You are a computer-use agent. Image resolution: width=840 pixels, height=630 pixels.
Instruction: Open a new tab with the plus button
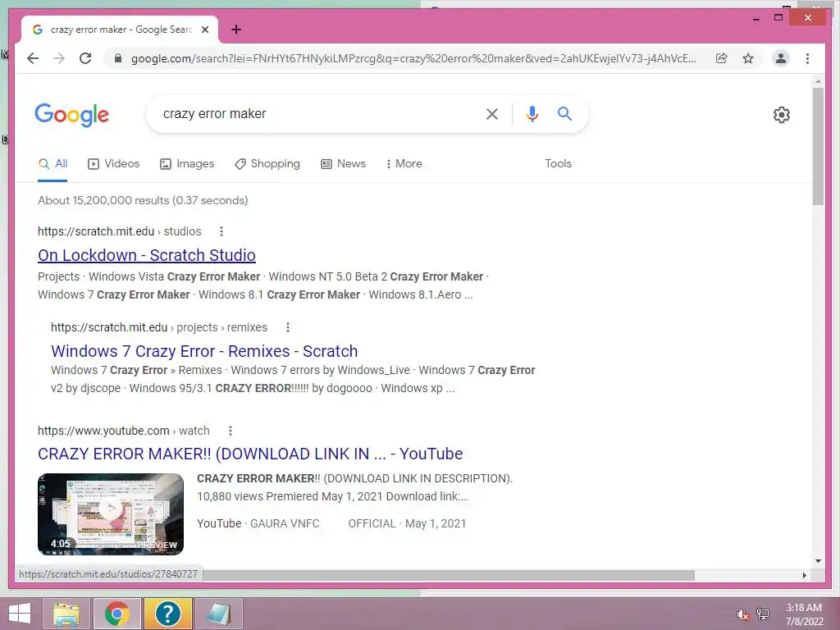pos(235,30)
